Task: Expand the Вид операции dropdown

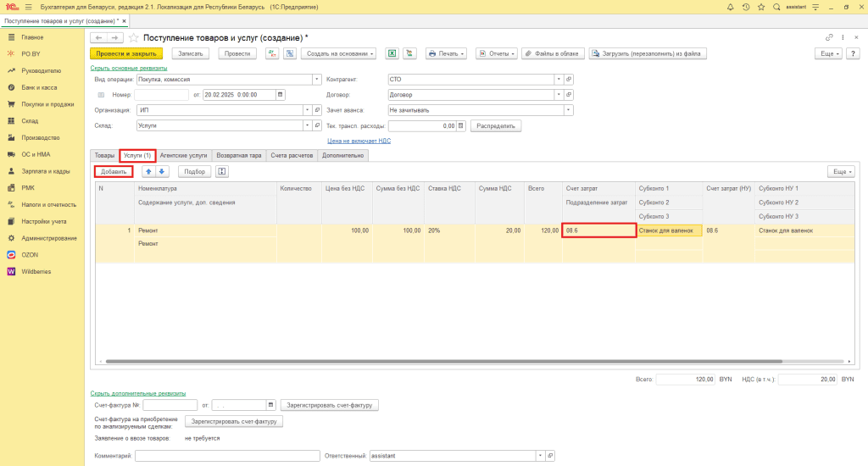Action: [x=317, y=79]
